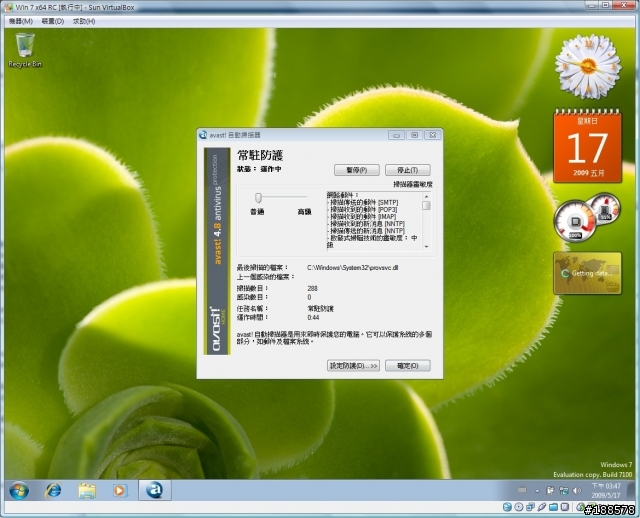This screenshot has width=640, height=518.
Task: Click the tray keyboard icon
Action: 522,490
